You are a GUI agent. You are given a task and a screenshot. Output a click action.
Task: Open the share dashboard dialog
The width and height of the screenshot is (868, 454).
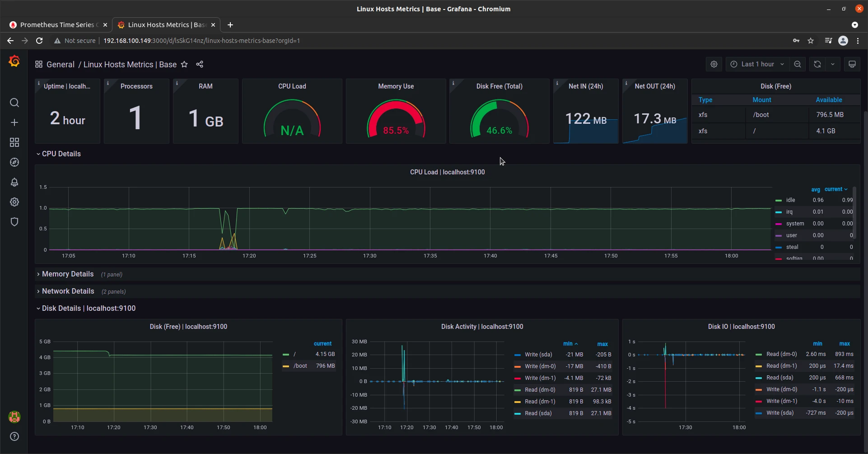click(200, 65)
